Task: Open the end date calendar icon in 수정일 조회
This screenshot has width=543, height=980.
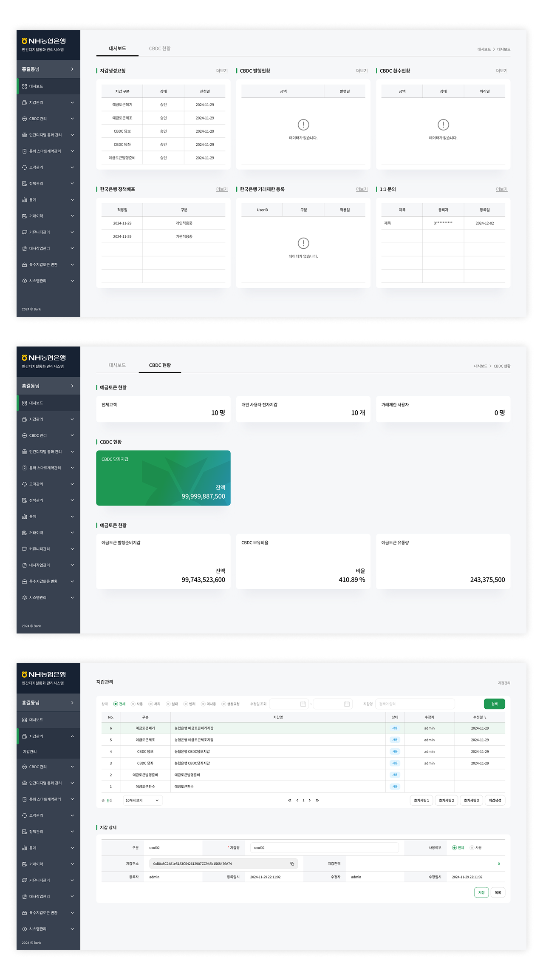Action: (347, 704)
